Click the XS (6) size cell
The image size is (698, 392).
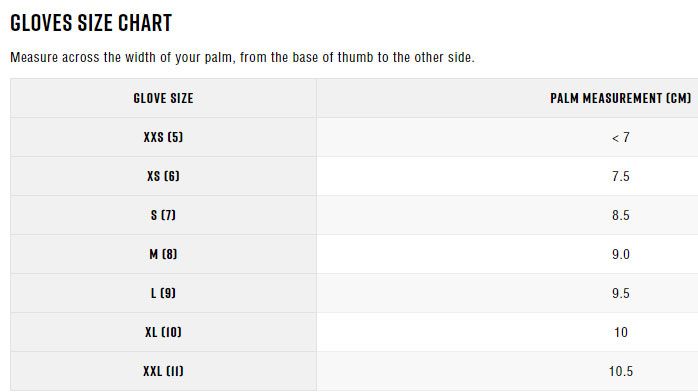point(163,176)
